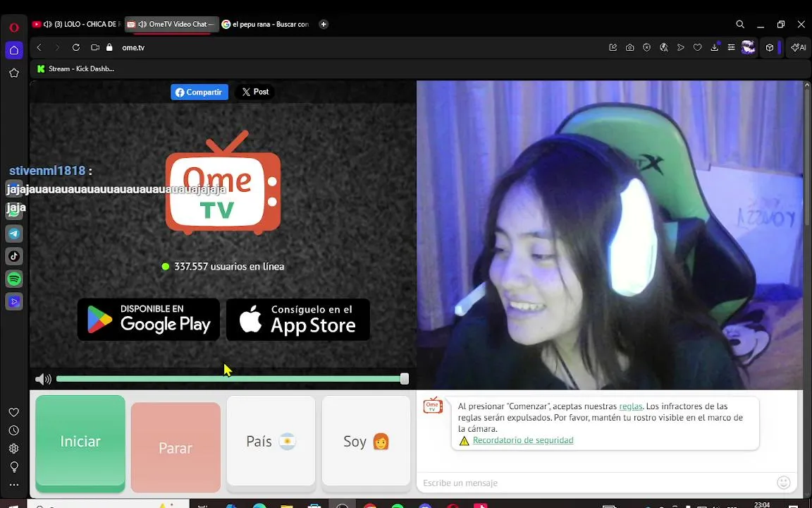
Task: Open TikTok from the Opera sidebar
Action: point(14,256)
